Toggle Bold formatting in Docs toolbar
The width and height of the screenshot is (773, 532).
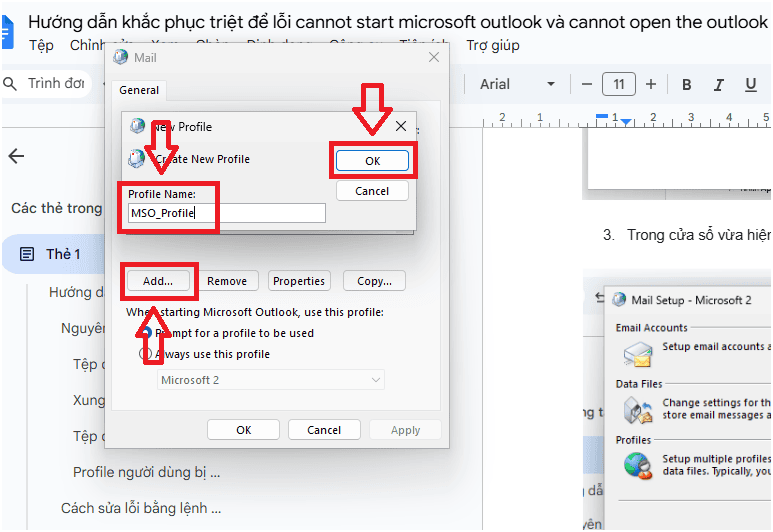pyautogui.click(x=686, y=85)
